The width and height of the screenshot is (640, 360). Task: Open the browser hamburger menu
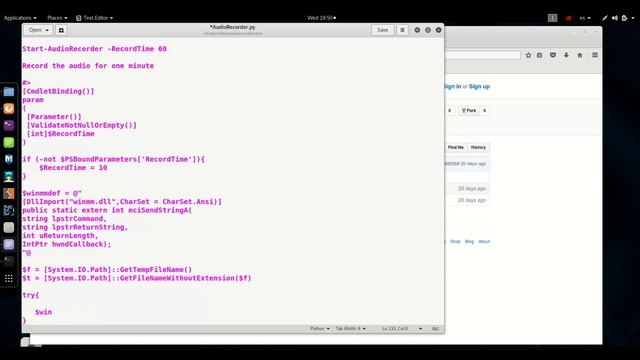(x=595, y=55)
